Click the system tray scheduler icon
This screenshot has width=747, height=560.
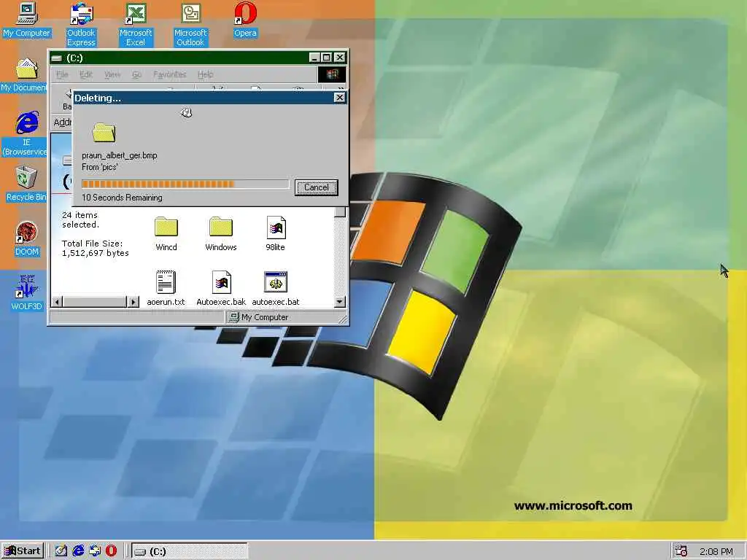[681, 551]
